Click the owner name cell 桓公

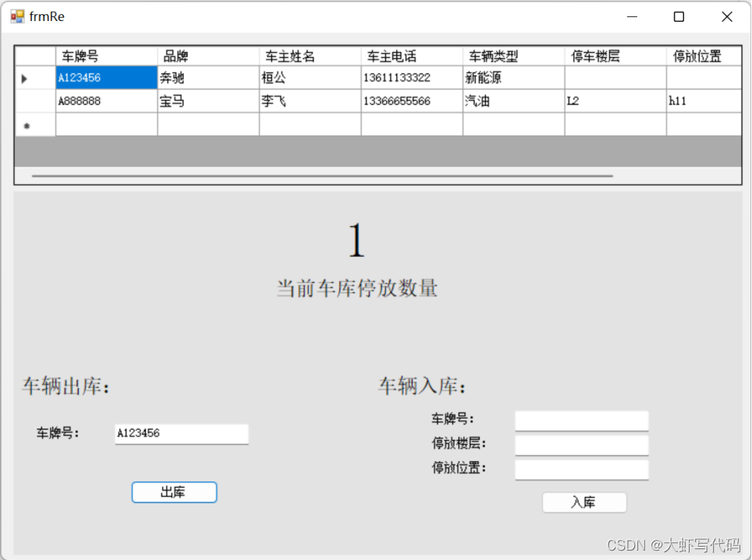coord(310,78)
